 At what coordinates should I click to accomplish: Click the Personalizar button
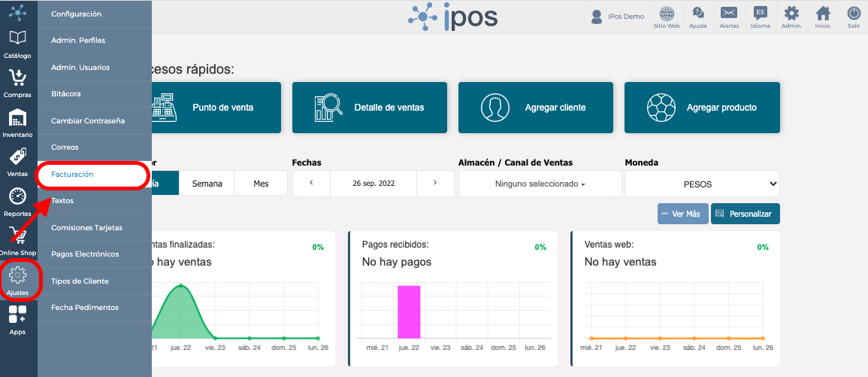[x=745, y=214]
